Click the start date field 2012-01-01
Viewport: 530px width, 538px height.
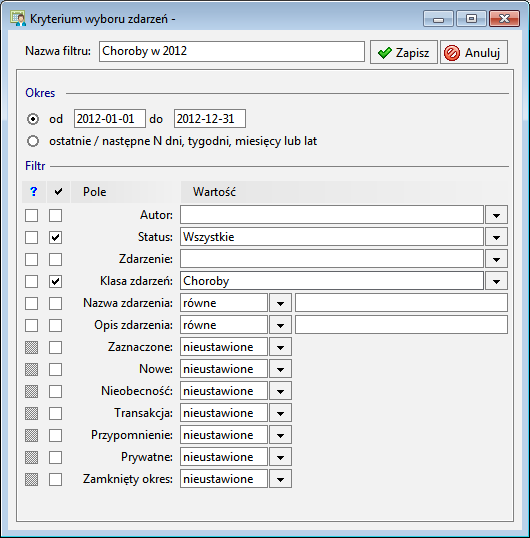110,119
